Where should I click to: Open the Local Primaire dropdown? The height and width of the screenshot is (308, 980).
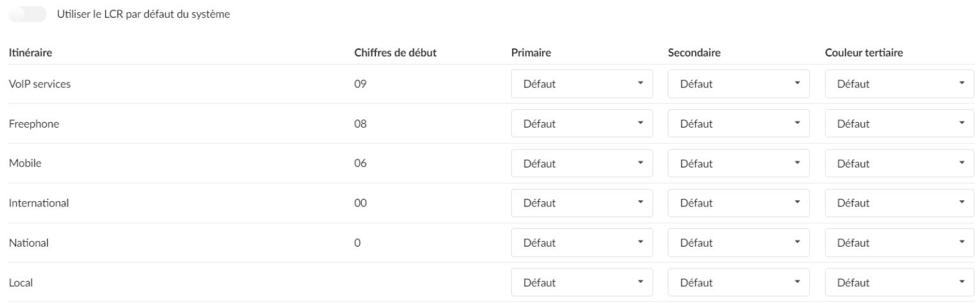(x=582, y=282)
